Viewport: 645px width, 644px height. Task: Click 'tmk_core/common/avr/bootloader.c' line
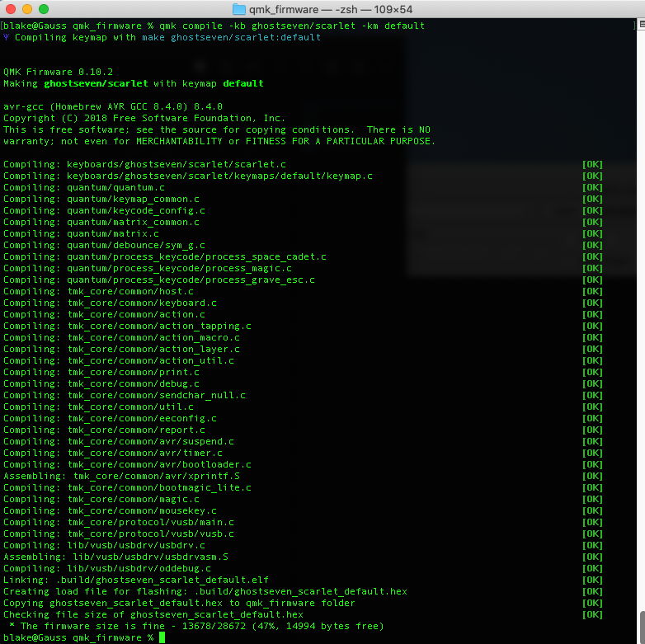[127, 464]
